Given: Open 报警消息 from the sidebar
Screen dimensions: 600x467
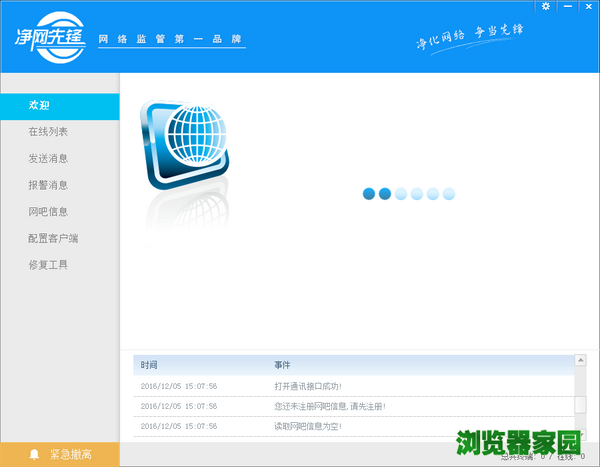Looking at the screenshot, I should pos(48,185).
